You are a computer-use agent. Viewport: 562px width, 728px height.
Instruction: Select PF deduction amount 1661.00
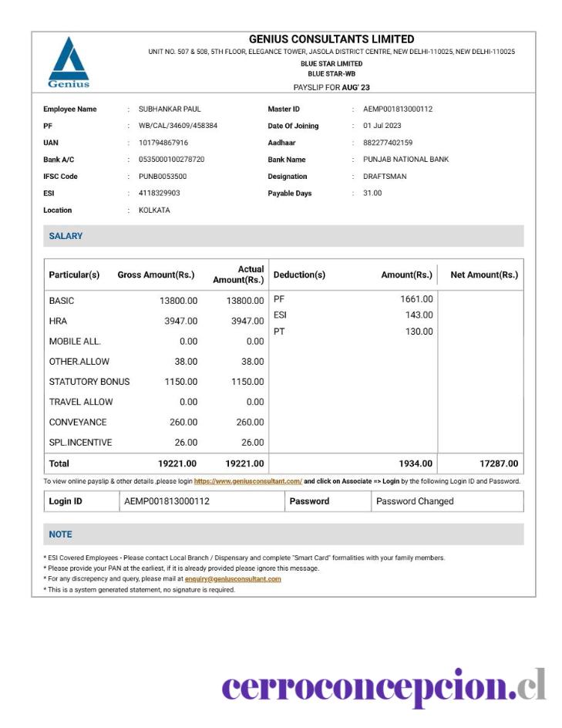point(416,299)
